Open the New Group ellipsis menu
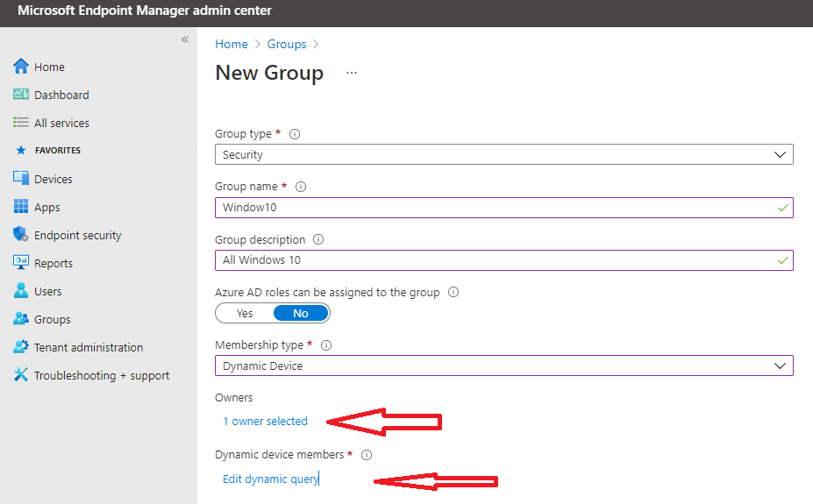Viewport: 813px width, 504px height. click(x=352, y=73)
